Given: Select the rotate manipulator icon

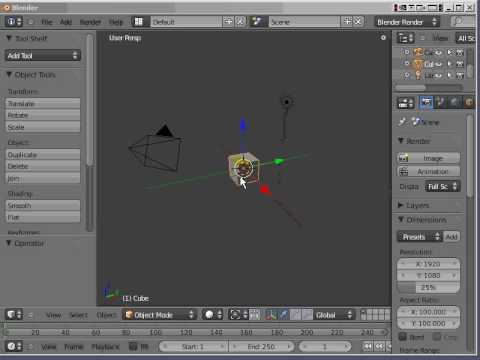Looking at the screenshot, I should (295, 315).
